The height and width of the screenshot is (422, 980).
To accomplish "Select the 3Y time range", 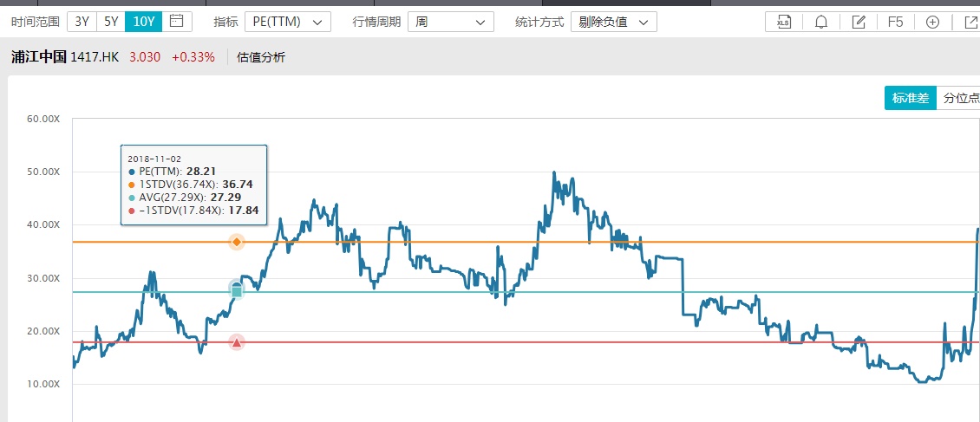I will pyautogui.click(x=82, y=22).
